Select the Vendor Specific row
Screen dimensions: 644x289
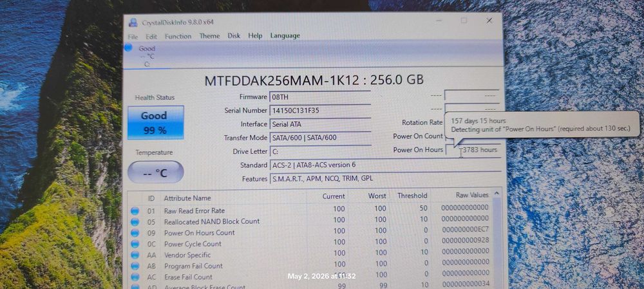pos(310,254)
